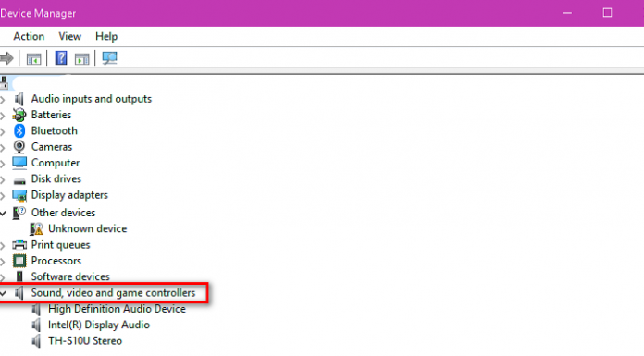Select the Processors label

(56, 261)
